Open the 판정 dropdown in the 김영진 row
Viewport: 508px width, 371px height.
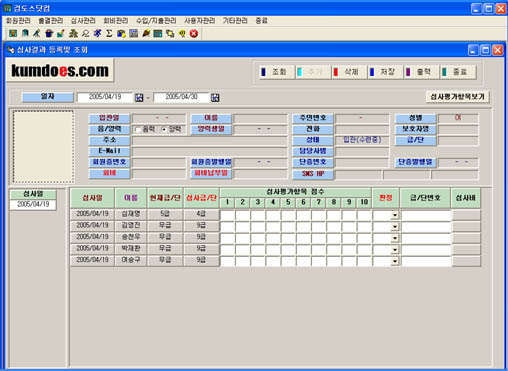(x=395, y=227)
